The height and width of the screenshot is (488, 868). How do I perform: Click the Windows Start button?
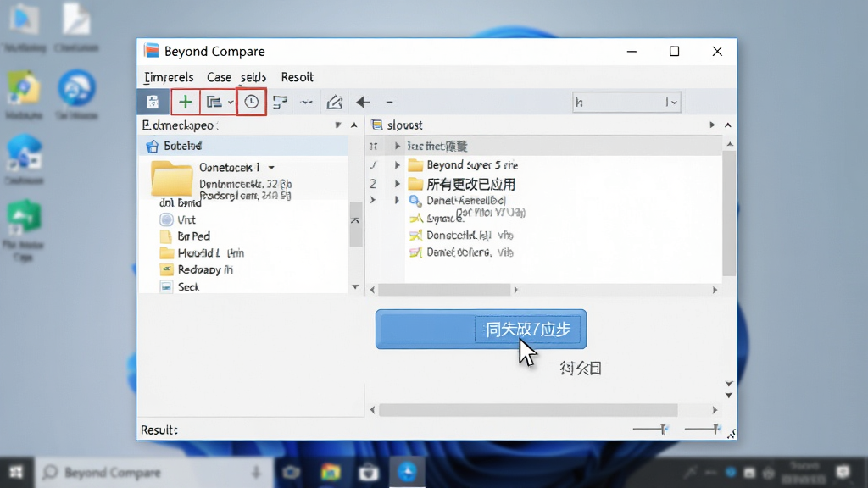(x=16, y=473)
